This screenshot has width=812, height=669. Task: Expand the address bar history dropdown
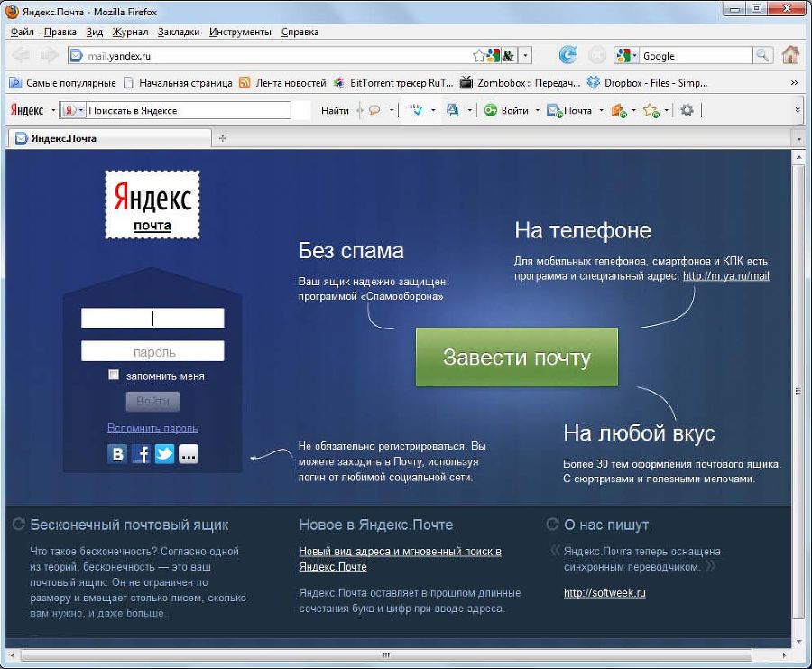[x=525, y=56]
